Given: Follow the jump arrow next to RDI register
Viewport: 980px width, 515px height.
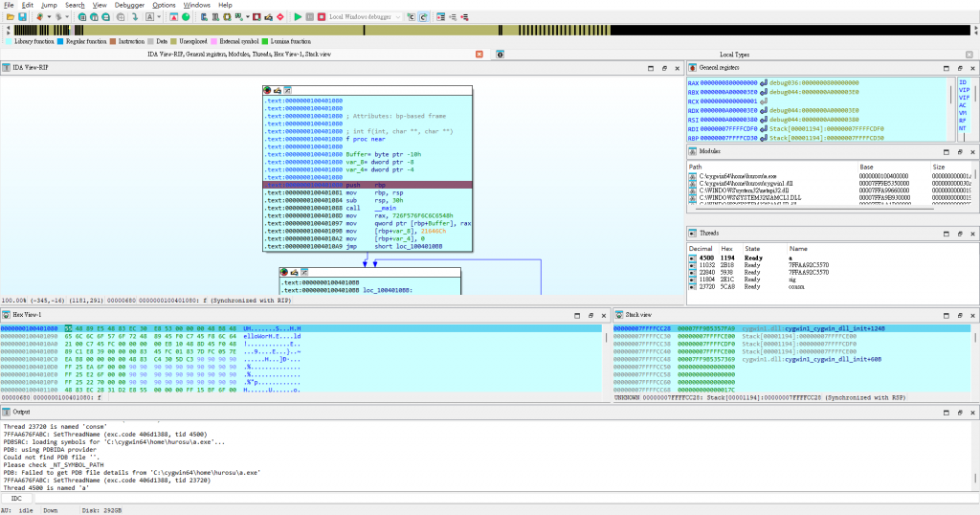Looking at the screenshot, I should point(763,128).
